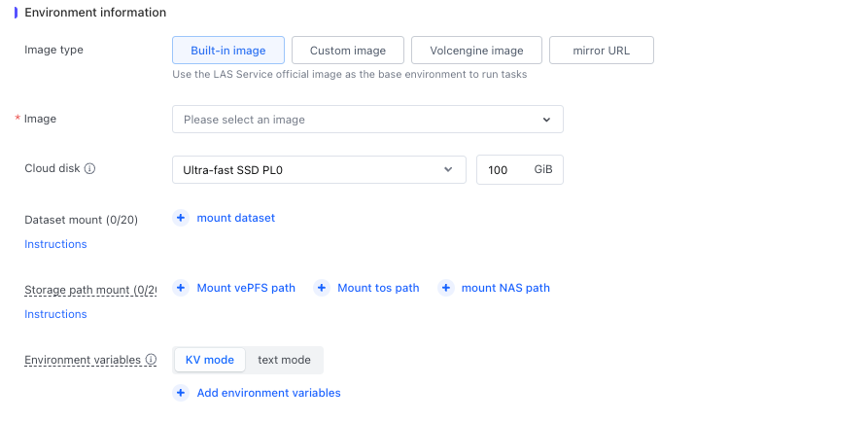Click the plus icon beside Mount vePFS path
Viewport: 868px width, 422px height.
pyautogui.click(x=181, y=288)
